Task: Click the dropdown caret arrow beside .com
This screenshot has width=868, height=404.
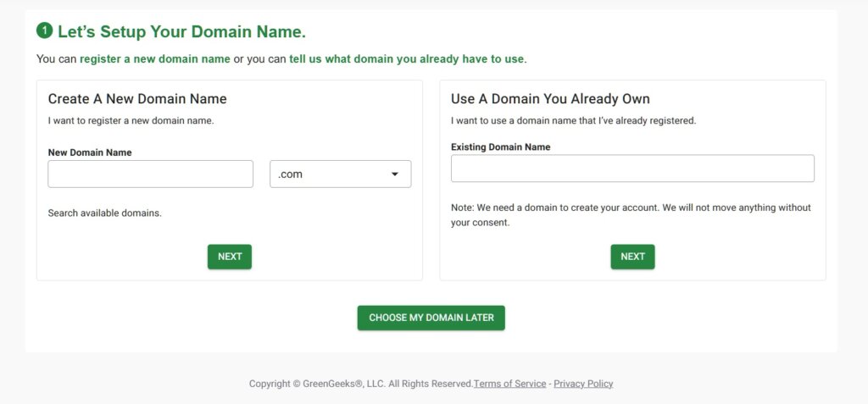Action: click(x=395, y=174)
